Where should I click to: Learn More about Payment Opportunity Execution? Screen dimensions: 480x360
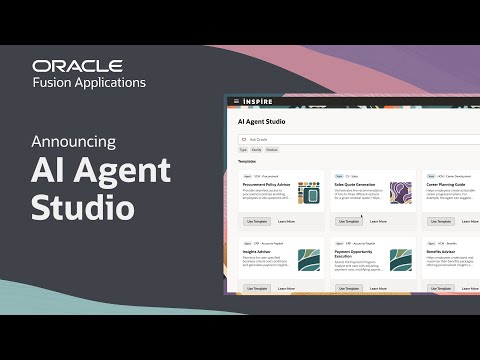(378, 288)
